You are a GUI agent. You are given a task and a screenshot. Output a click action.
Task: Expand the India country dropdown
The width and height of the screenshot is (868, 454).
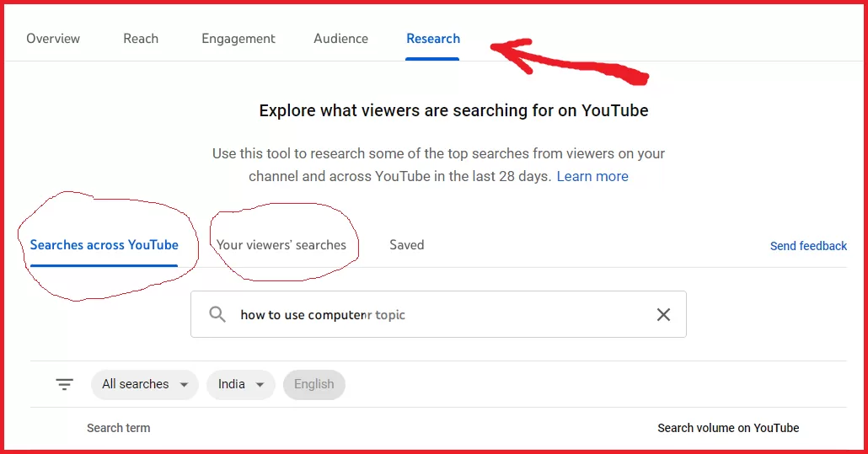pyautogui.click(x=241, y=384)
